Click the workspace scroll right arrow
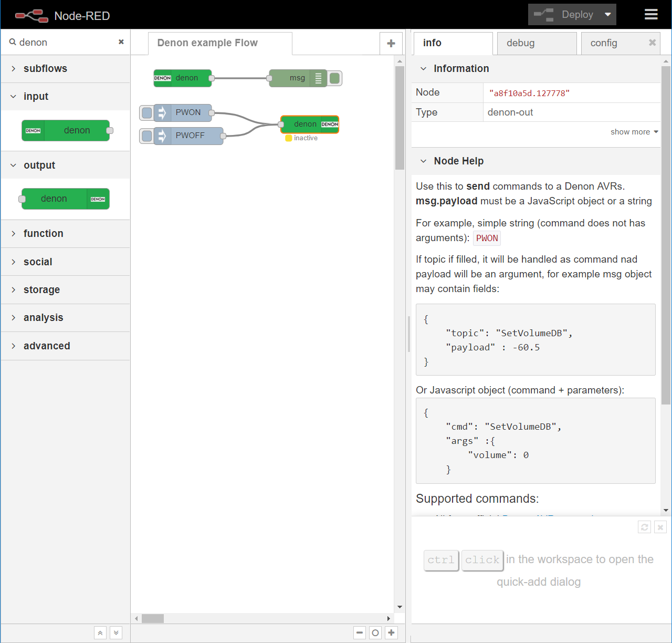 pyautogui.click(x=388, y=618)
